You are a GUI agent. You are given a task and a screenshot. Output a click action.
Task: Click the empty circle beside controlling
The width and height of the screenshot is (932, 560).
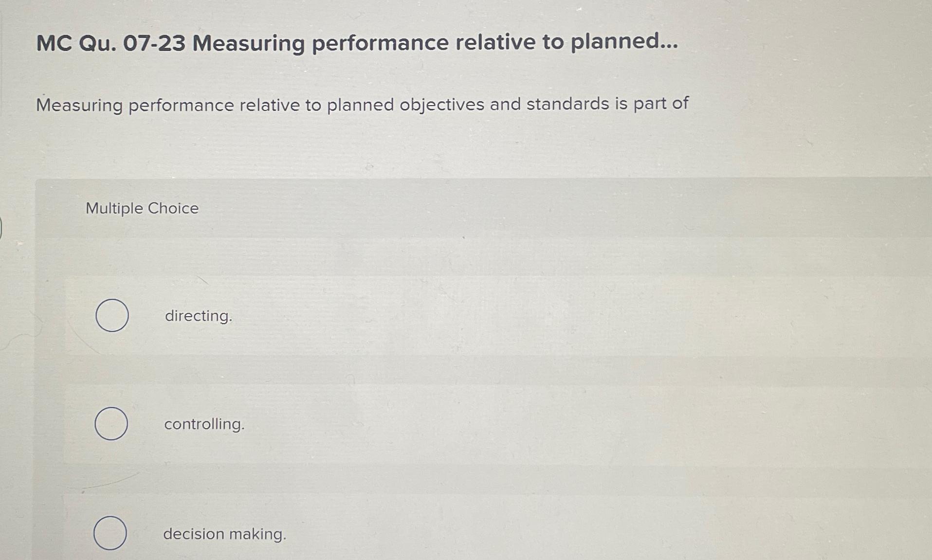click(x=111, y=423)
